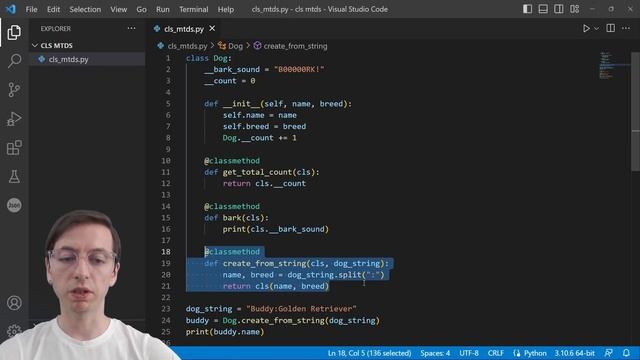The width and height of the screenshot is (640, 360).
Task: Open the Testing flask view
Action: (14, 176)
